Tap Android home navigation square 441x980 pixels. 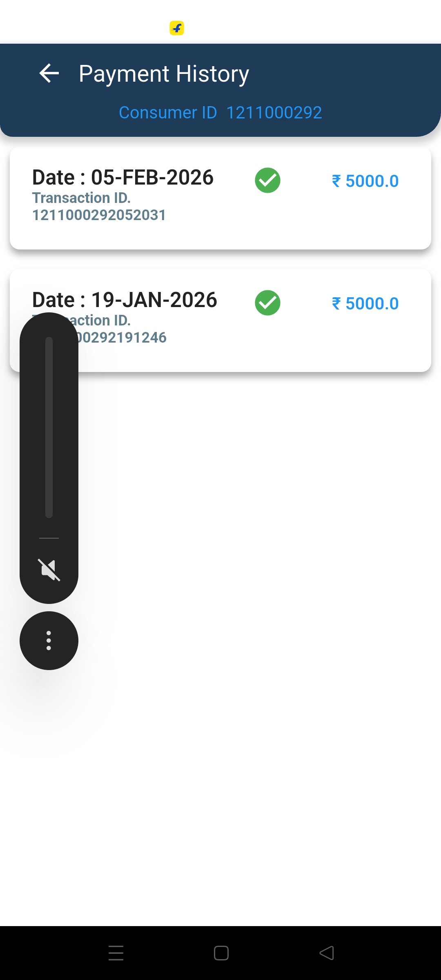pyautogui.click(x=221, y=953)
